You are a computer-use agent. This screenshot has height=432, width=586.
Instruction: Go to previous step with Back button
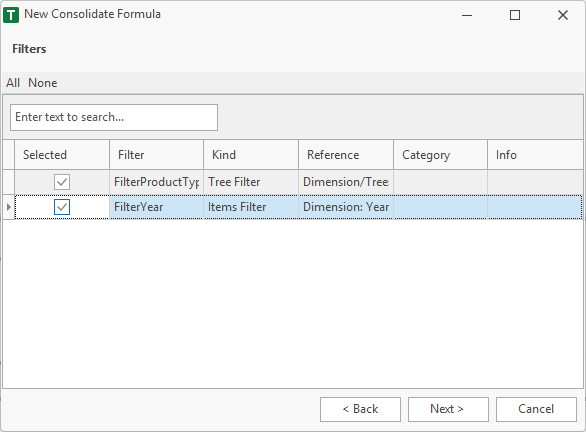(360, 409)
